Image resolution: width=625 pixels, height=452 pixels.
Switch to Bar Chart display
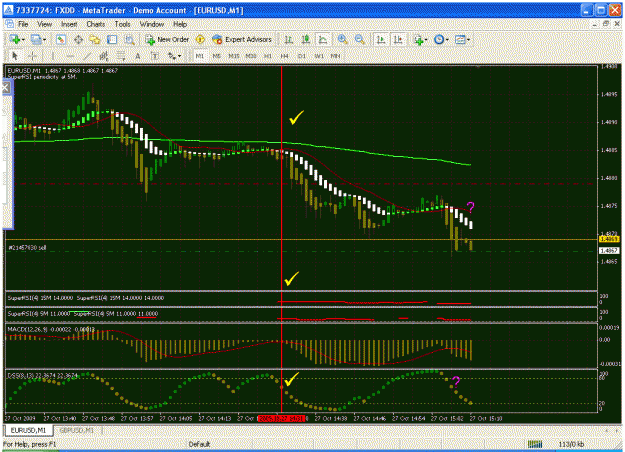point(289,39)
